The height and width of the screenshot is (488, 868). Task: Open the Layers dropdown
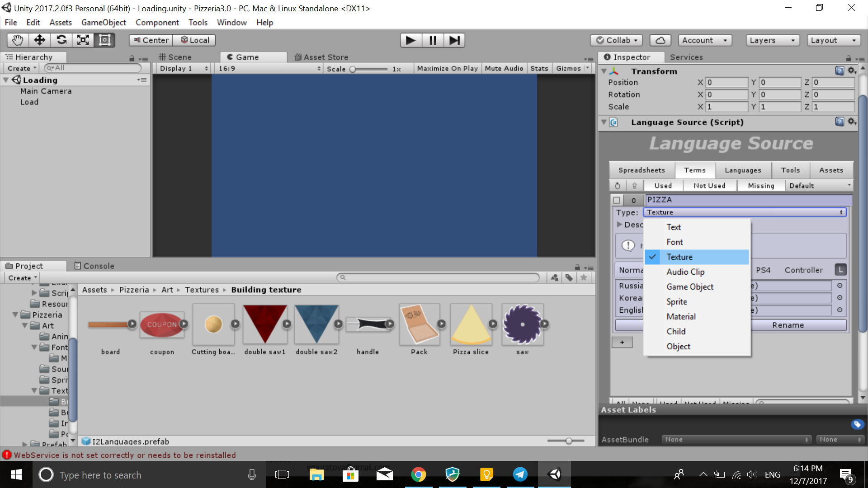pos(772,40)
